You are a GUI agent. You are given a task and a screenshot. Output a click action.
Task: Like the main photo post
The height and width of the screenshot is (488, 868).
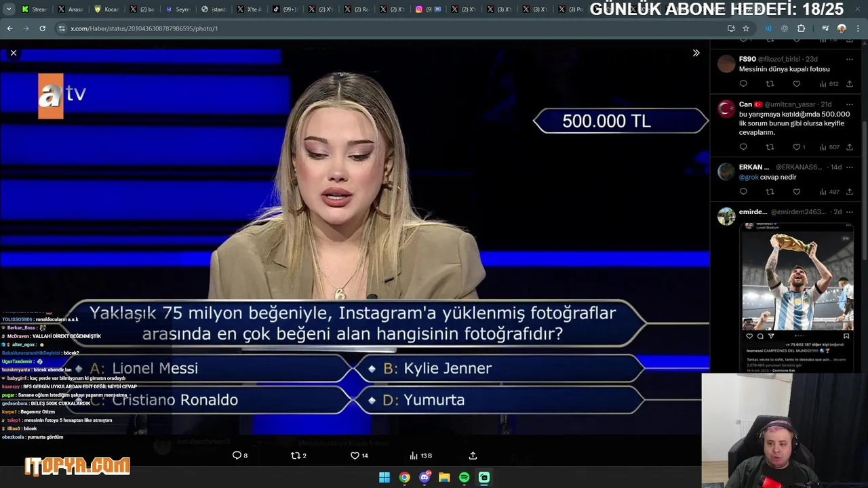coord(359,455)
